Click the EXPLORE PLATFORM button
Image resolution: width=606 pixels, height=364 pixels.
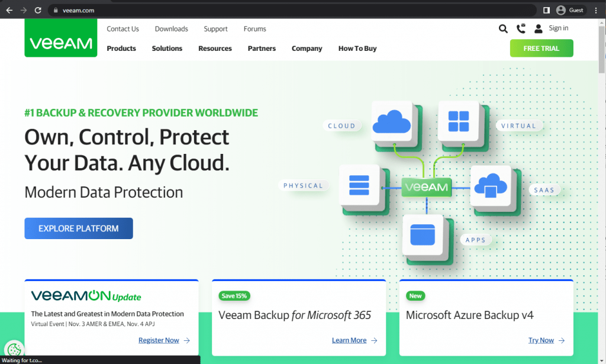pyautogui.click(x=79, y=228)
